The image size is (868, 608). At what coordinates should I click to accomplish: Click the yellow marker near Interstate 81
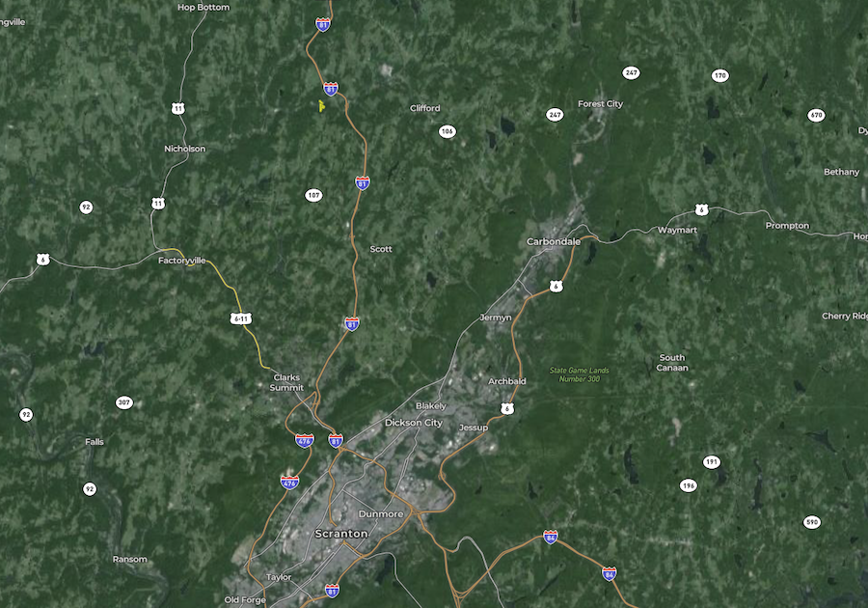321,106
